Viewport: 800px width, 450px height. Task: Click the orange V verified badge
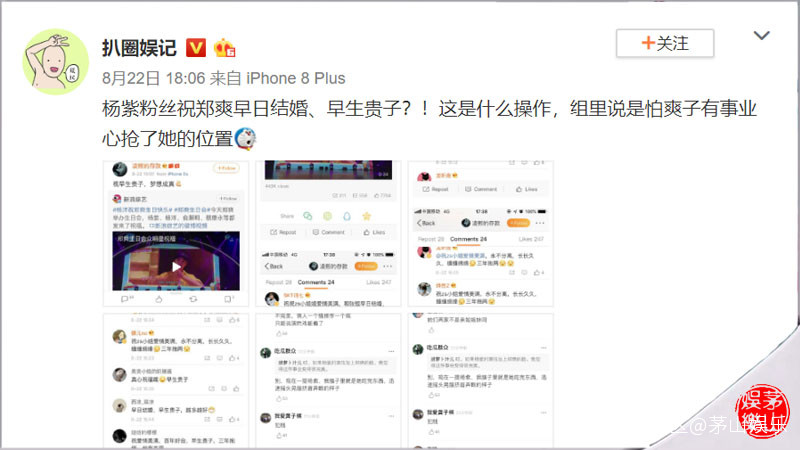[x=195, y=48]
